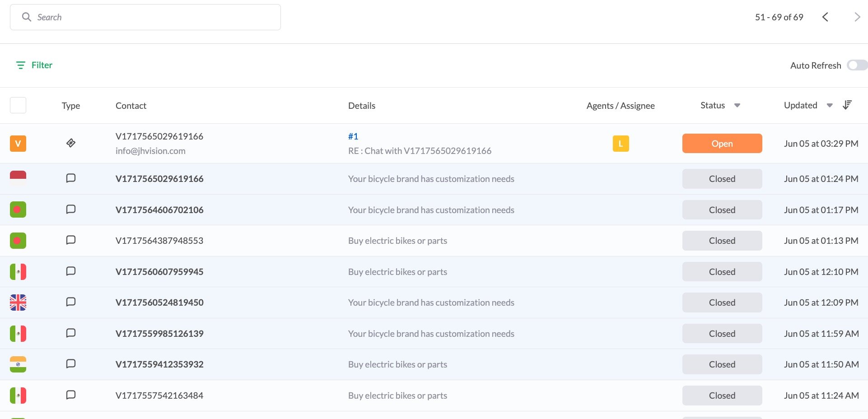Click 'Jun 05 at 11:24 AM' timestamp
Image resolution: width=868 pixels, height=419 pixels.
(x=821, y=396)
